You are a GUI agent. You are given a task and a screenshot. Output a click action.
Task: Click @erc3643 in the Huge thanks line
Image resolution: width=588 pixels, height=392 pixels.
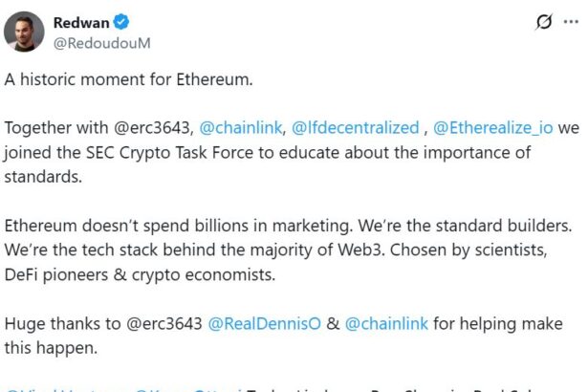point(163,323)
